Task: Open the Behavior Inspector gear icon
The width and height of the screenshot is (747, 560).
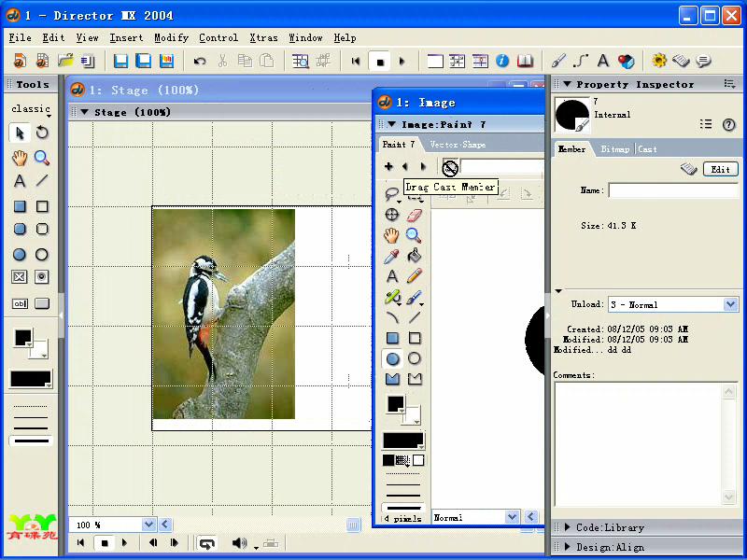Action: pos(659,61)
